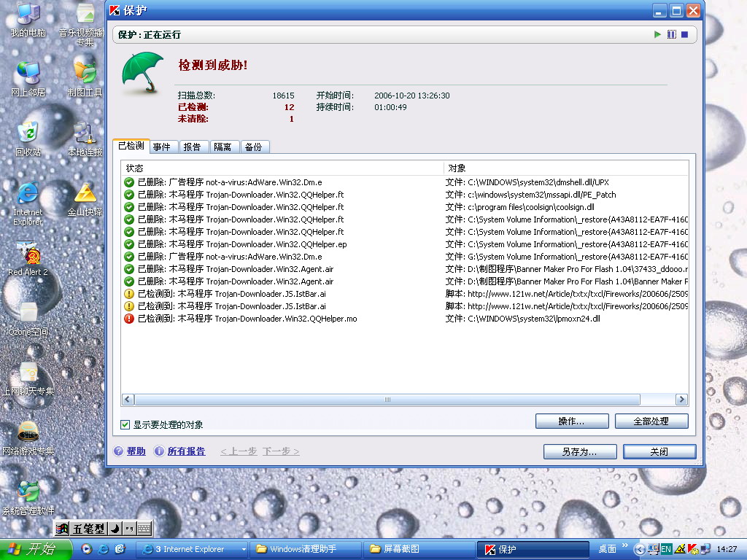
Task: Select the 网络游戏专集 desktop icon
Action: (x=28, y=438)
